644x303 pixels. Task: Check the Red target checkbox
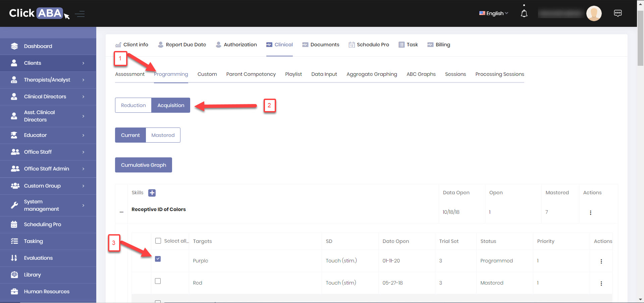coord(158,281)
